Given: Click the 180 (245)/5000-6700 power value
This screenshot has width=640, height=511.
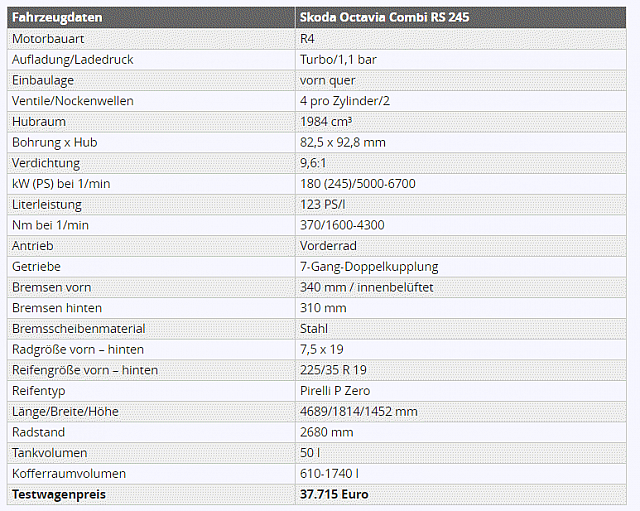Looking at the screenshot, I should [x=358, y=184].
